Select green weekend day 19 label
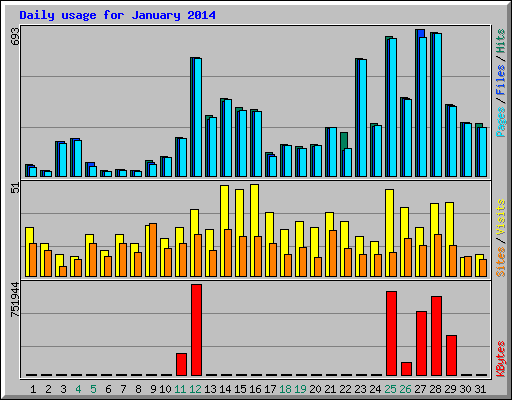The height and width of the screenshot is (400, 512). click(x=300, y=389)
